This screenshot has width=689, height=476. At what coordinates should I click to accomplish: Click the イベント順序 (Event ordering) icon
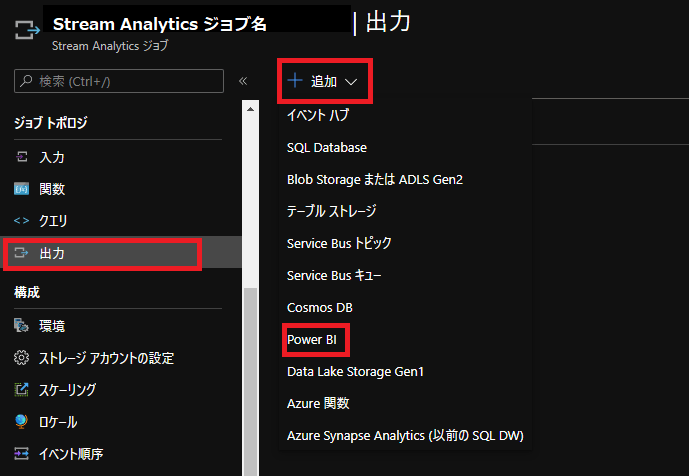[x=22, y=454]
